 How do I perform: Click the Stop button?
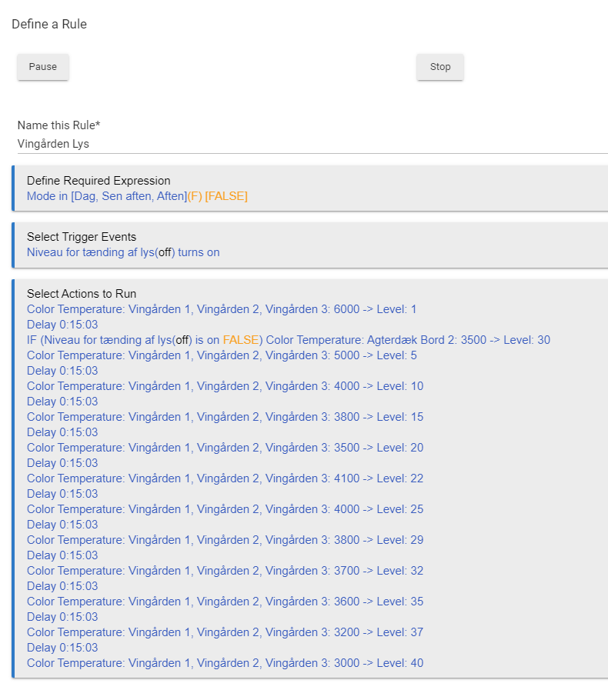click(x=440, y=67)
